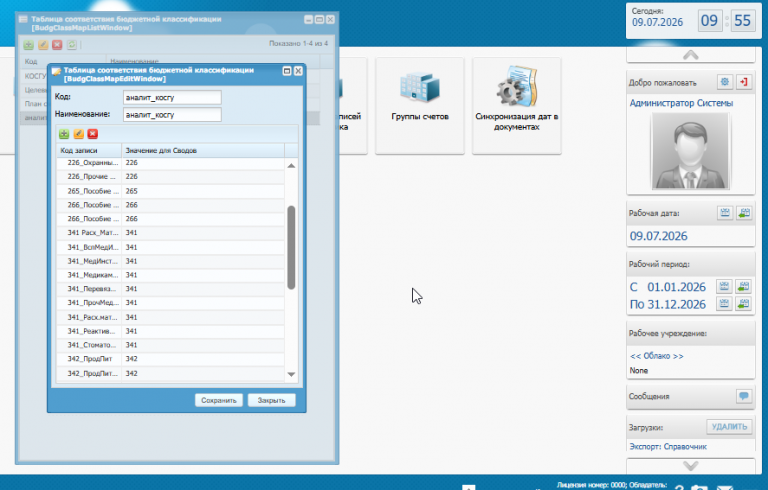Click the reset-date icon next to Рабочая дата
This screenshot has height=490, width=768.
pos(744,213)
